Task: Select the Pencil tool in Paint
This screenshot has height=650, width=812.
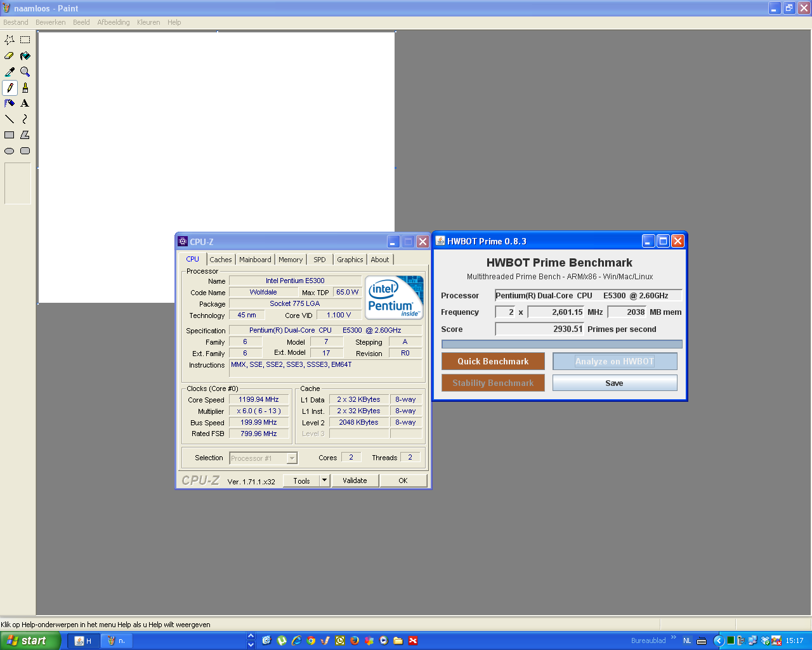Action: 10,88
